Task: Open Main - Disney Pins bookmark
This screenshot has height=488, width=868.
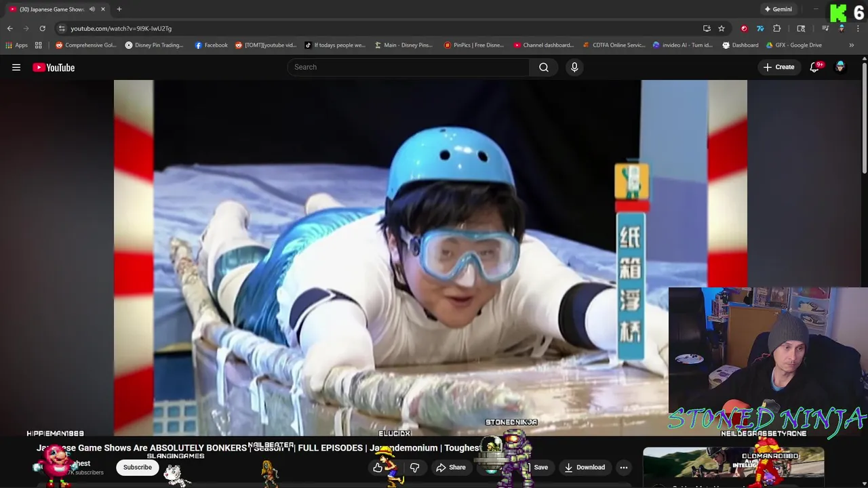Action: tap(403, 45)
